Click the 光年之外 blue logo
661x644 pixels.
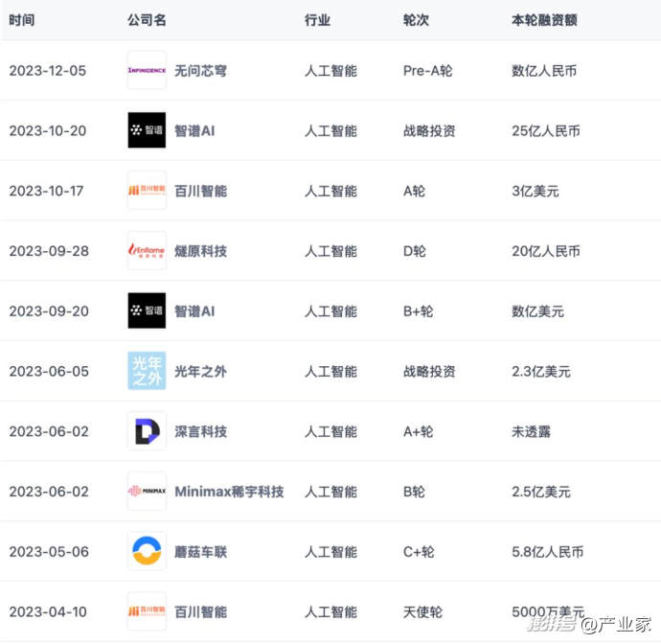click(147, 371)
